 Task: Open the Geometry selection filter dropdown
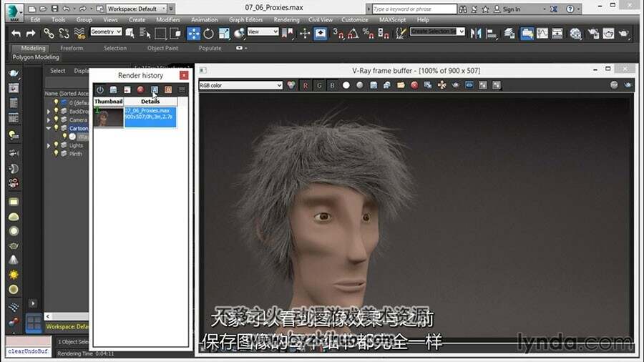tap(106, 31)
